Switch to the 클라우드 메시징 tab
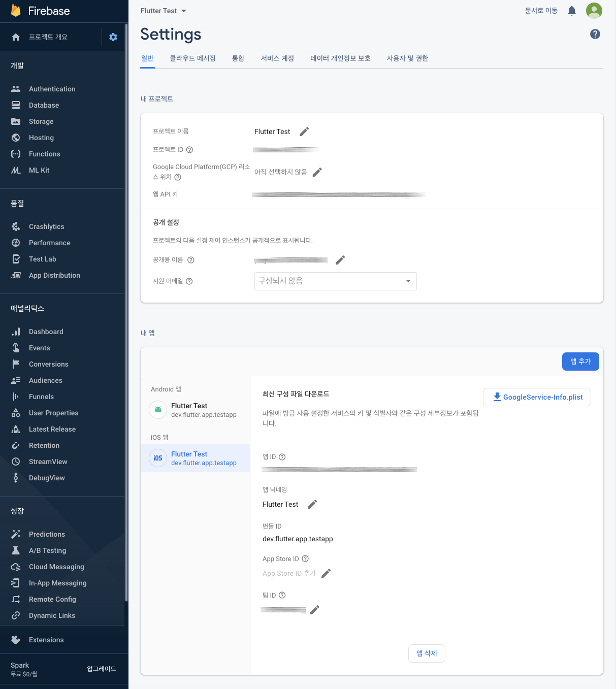The width and height of the screenshot is (616, 689). pyautogui.click(x=192, y=58)
